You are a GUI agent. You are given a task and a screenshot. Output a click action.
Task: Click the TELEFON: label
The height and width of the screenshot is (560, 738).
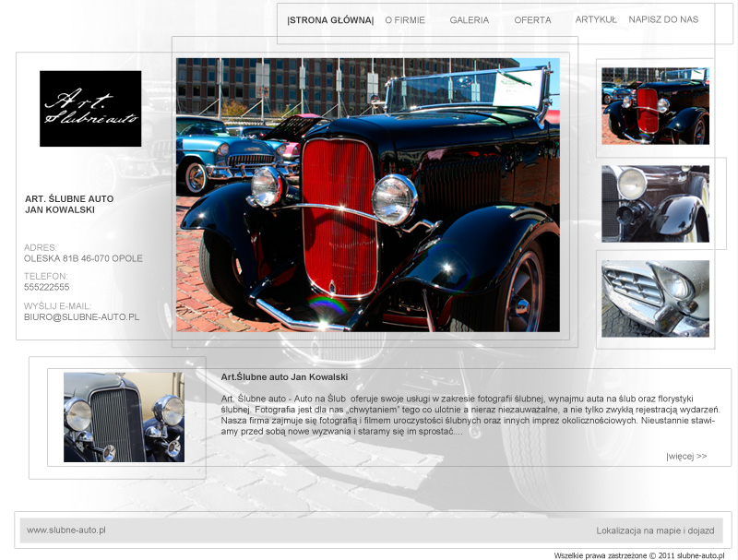click(x=45, y=276)
